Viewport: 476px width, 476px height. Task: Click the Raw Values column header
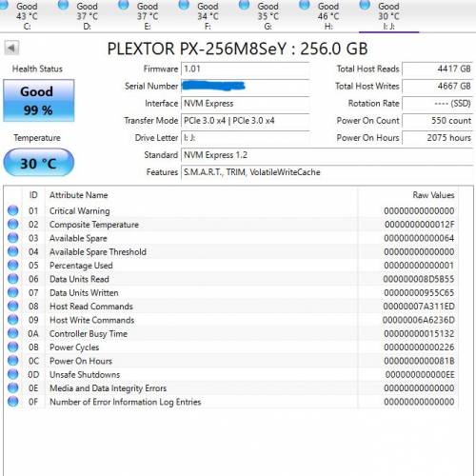click(x=408, y=195)
